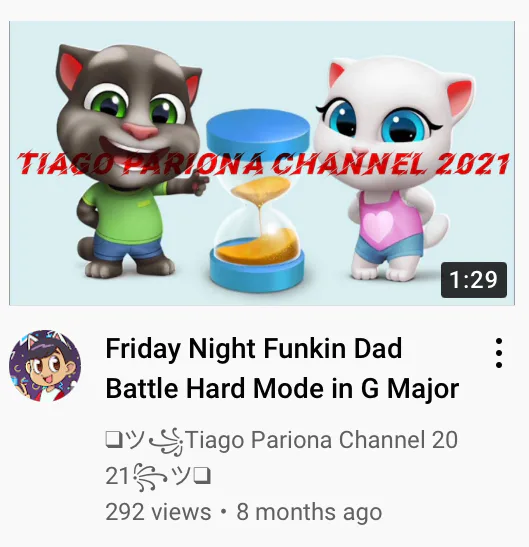Click the blue hourglass in the thumbnail
The height and width of the screenshot is (547, 529).
258,200
